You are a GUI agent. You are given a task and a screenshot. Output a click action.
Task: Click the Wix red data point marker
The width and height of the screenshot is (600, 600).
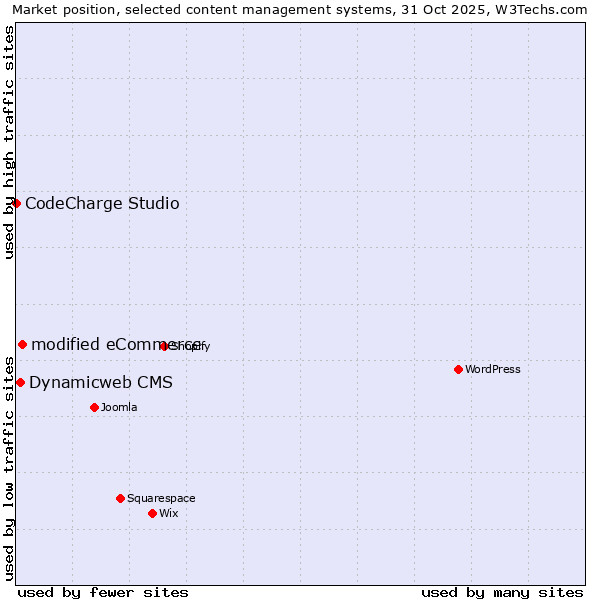point(152,513)
